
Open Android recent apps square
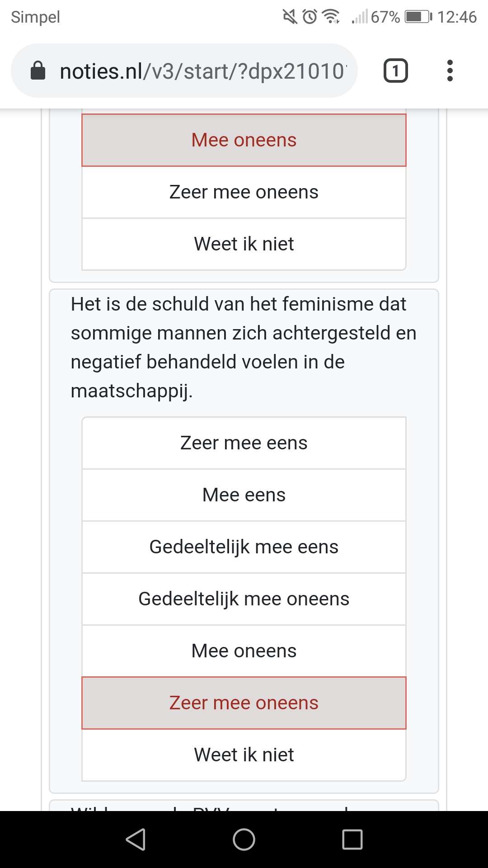tap(352, 840)
